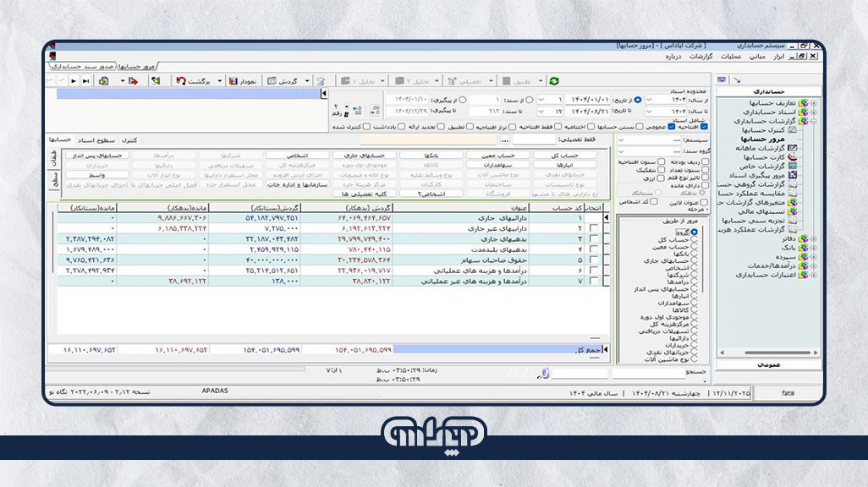Select the حساب کل radio option

point(695,240)
